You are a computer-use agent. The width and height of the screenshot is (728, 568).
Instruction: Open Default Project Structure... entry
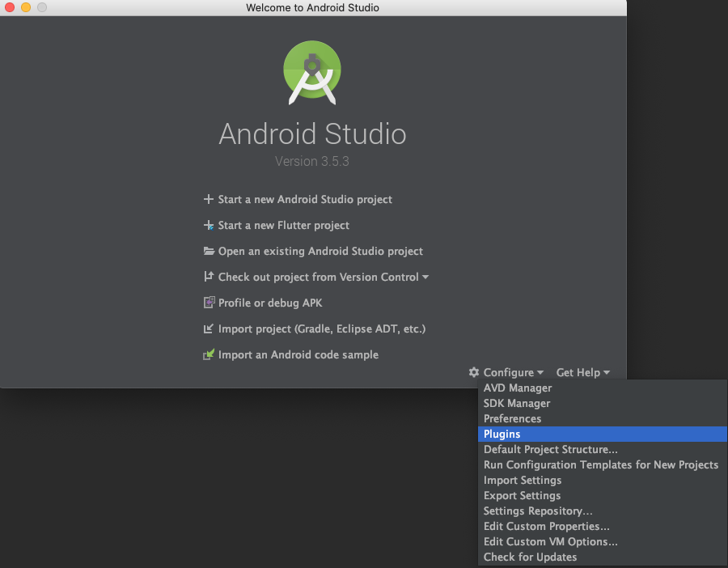tap(603, 449)
